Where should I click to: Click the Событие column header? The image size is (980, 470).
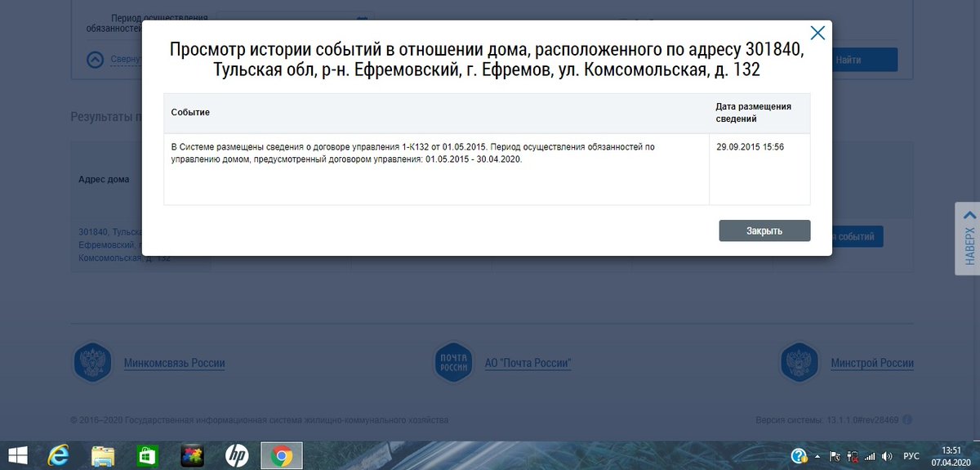pos(436,113)
